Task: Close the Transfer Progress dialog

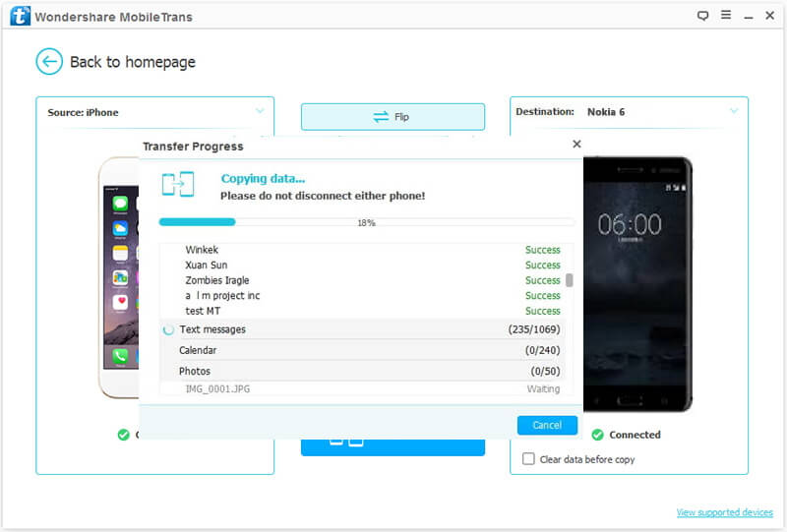Action: [576, 145]
